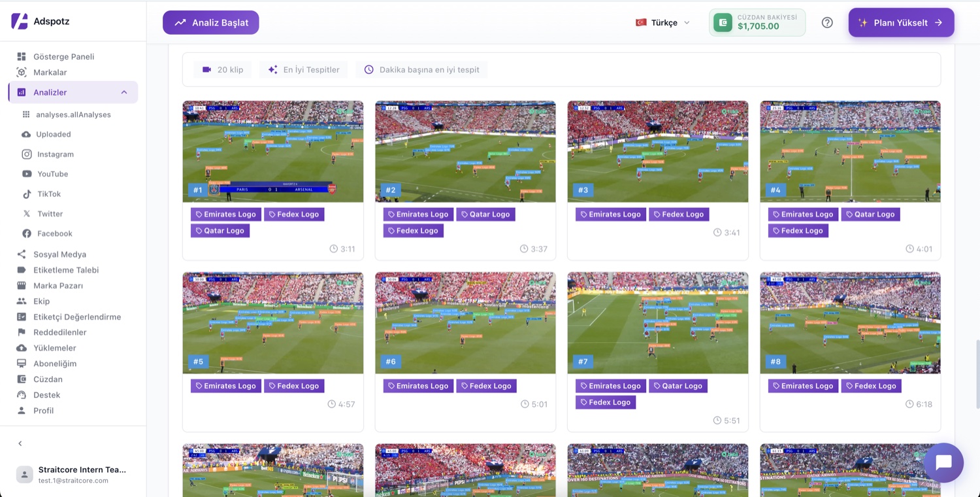
Task: Go to Etiketçi Değerlendirme page
Action: (77, 317)
